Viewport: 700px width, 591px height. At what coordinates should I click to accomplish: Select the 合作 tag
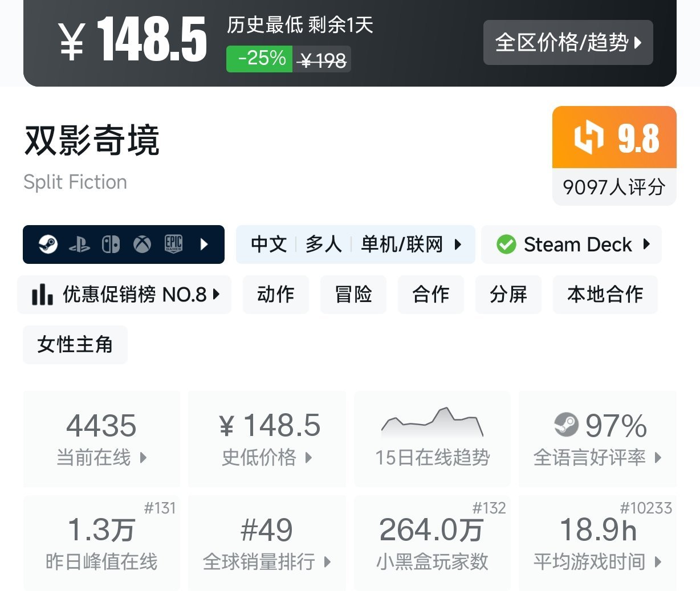pyautogui.click(x=431, y=295)
